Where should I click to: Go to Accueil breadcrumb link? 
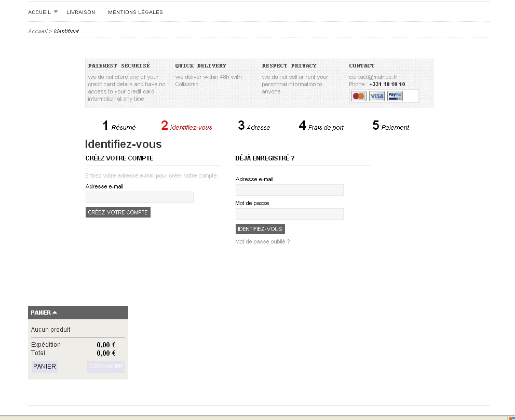click(x=38, y=31)
